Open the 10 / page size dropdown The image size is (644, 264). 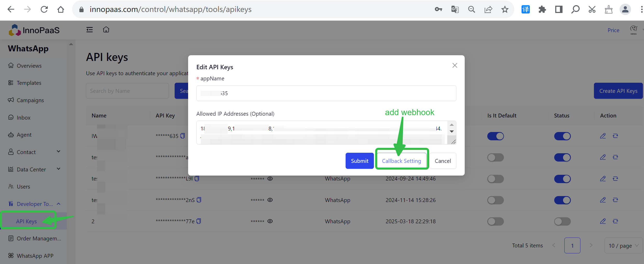624,246
